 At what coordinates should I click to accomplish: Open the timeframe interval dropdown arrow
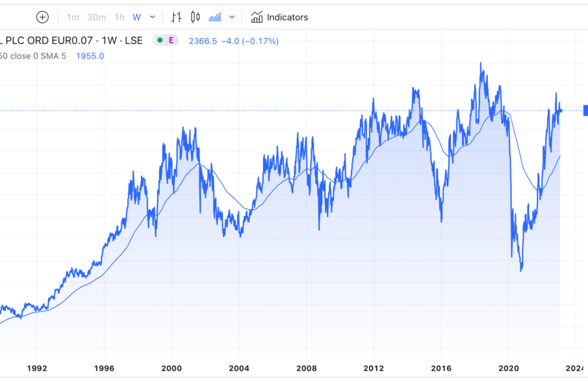click(x=153, y=17)
